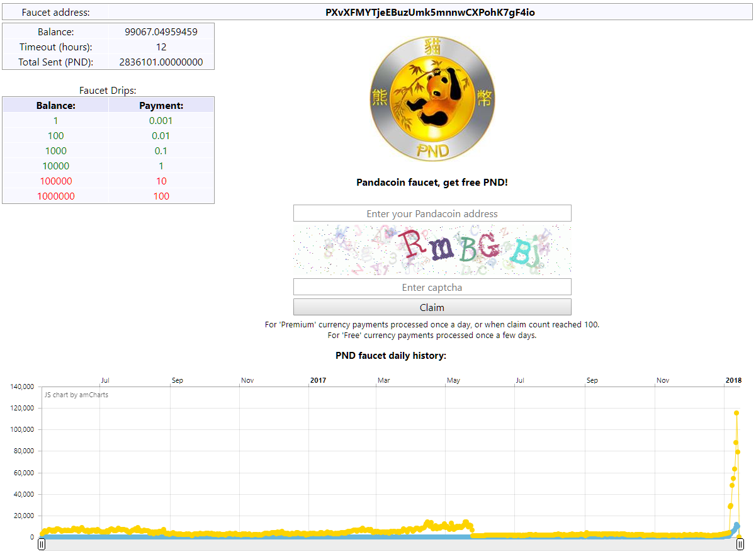This screenshot has width=756, height=559.
Task: Click the 'Total Sent (PND):' label
Action: pyautogui.click(x=55, y=62)
